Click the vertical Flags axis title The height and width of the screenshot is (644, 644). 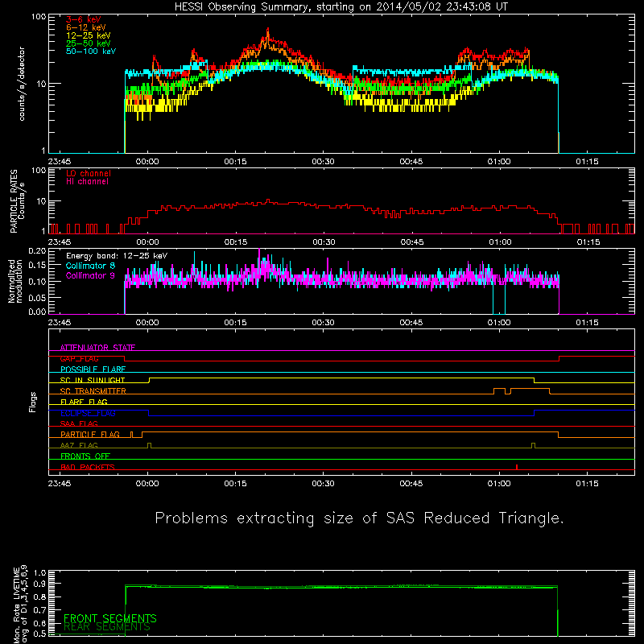(x=33, y=402)
